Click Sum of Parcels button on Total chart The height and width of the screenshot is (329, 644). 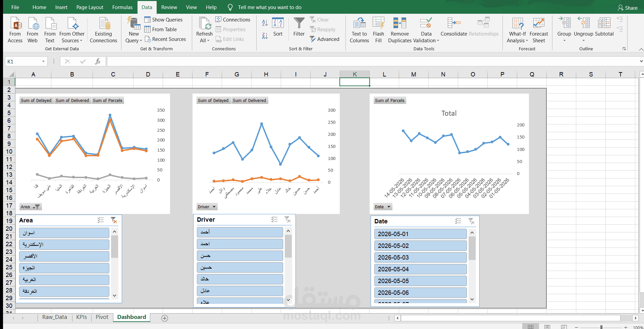[389, 101]
